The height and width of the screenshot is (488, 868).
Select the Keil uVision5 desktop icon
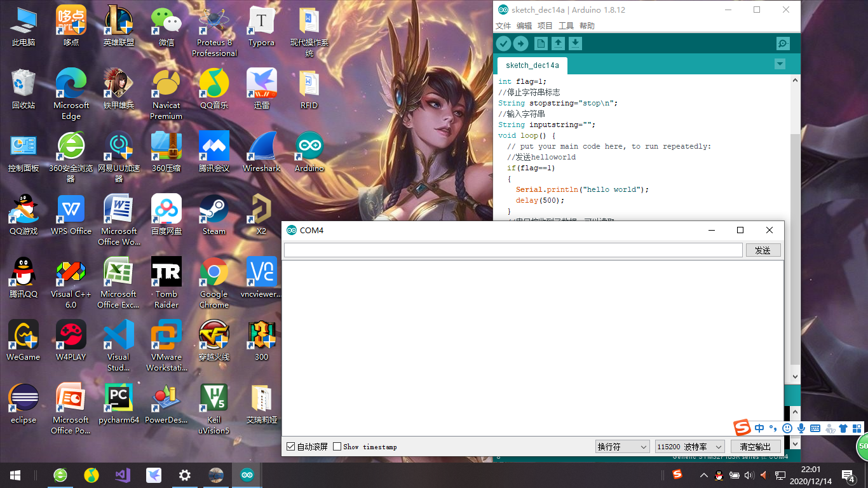pyautogui.click(x=214, y=409)
